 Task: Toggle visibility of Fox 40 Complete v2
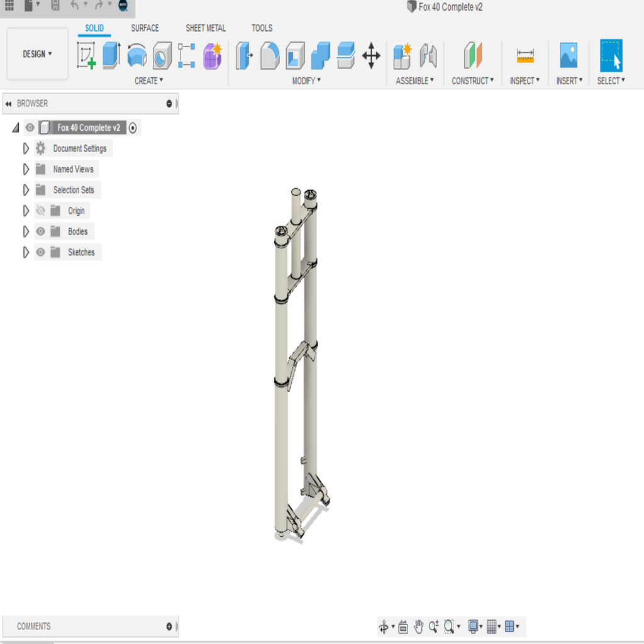point(30,128)
